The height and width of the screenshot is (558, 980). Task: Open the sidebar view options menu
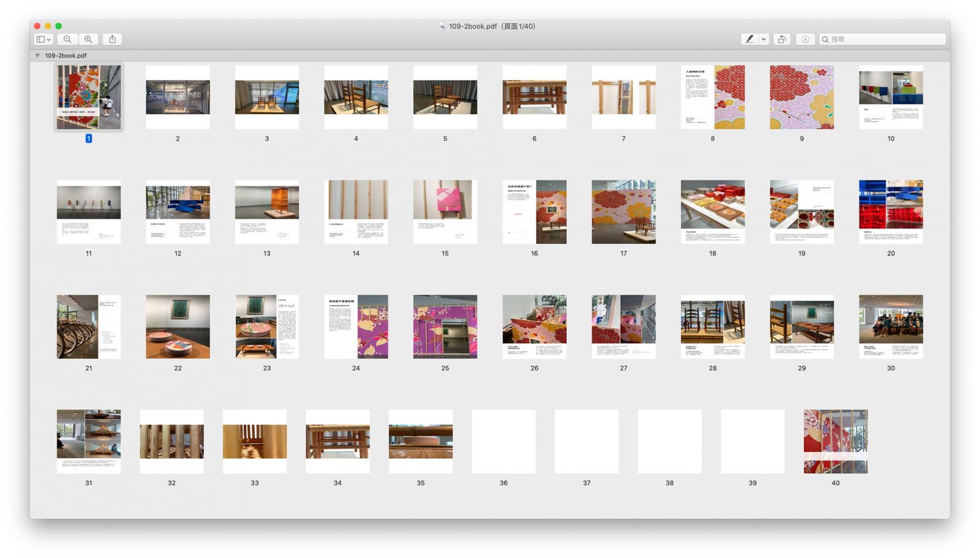pyautogui.click(x=43, y=39)
